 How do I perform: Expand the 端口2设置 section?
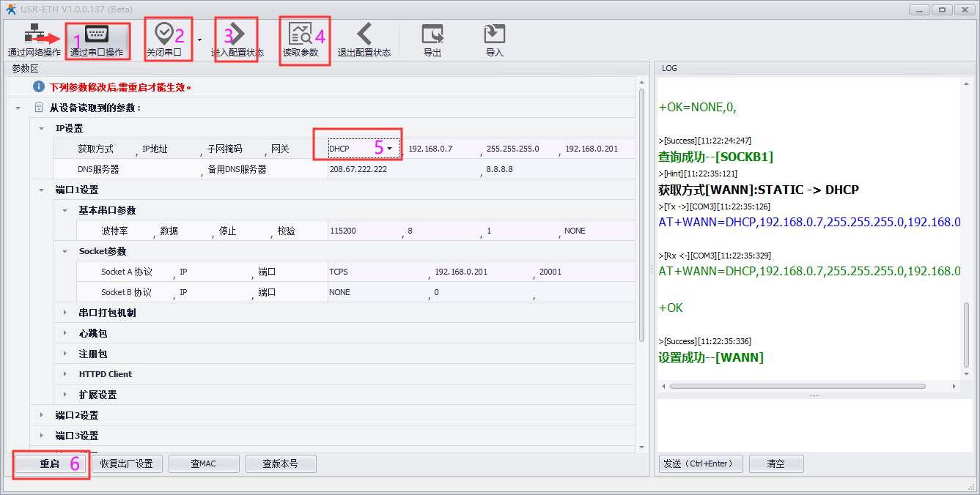pyautogui.click(x=42, y=415)
